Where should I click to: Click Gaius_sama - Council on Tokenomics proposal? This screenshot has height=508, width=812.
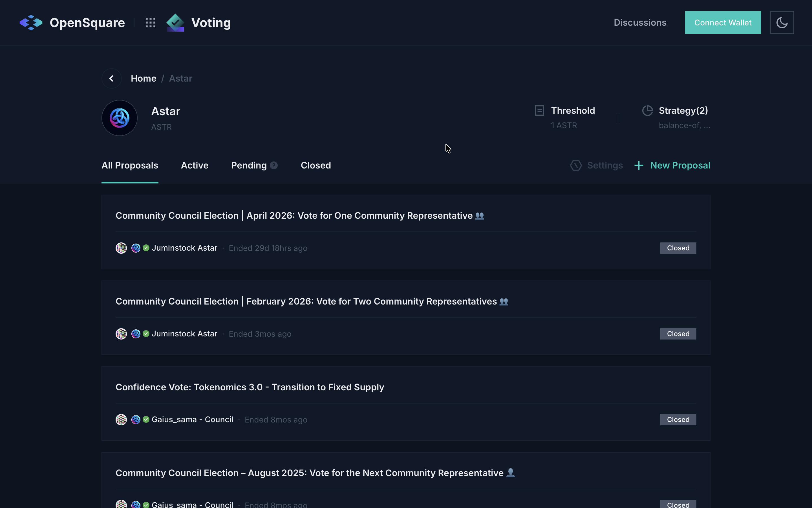pyautogui.click(x=192, y=419)
